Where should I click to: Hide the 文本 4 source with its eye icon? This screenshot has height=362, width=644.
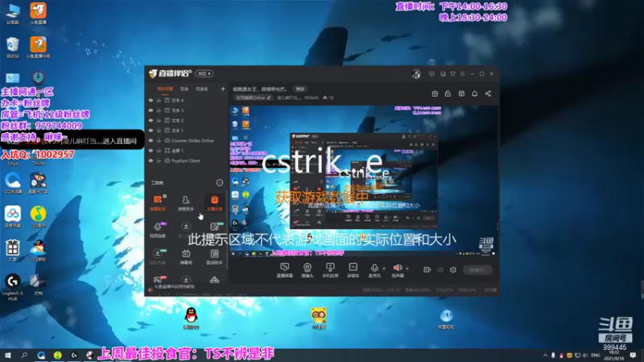coord(151,100)
